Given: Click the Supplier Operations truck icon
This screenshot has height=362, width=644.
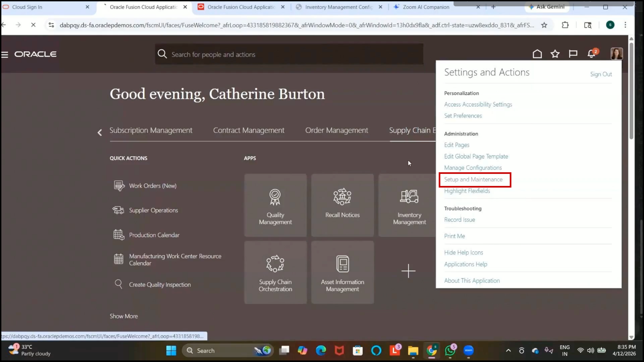Looking at the screenshot, I should (x=118, y=210).
